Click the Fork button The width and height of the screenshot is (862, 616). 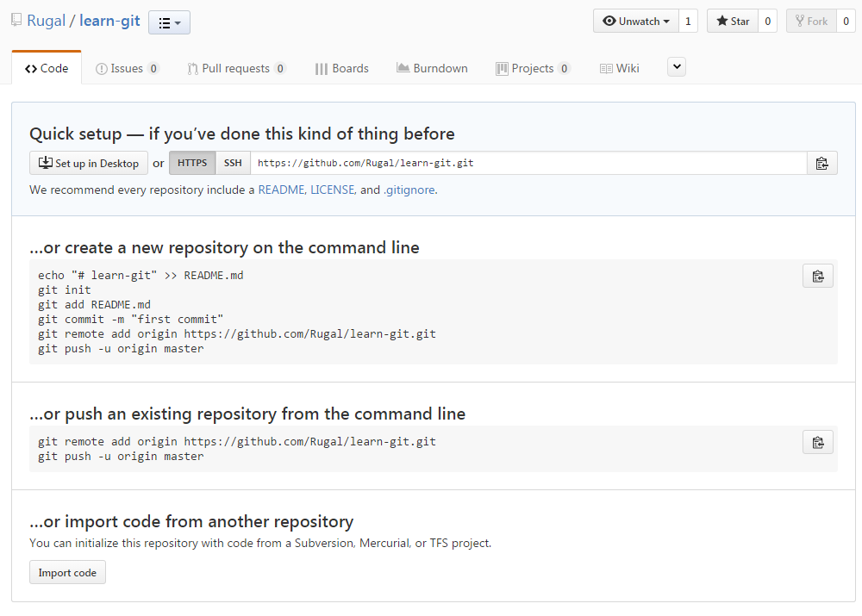click(x=811, y=22)
